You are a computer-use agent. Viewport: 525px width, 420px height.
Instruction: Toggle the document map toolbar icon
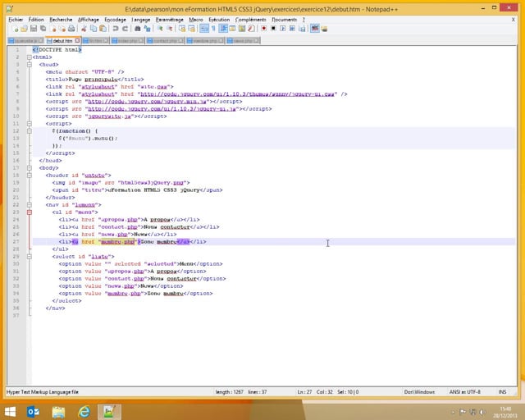242,29
